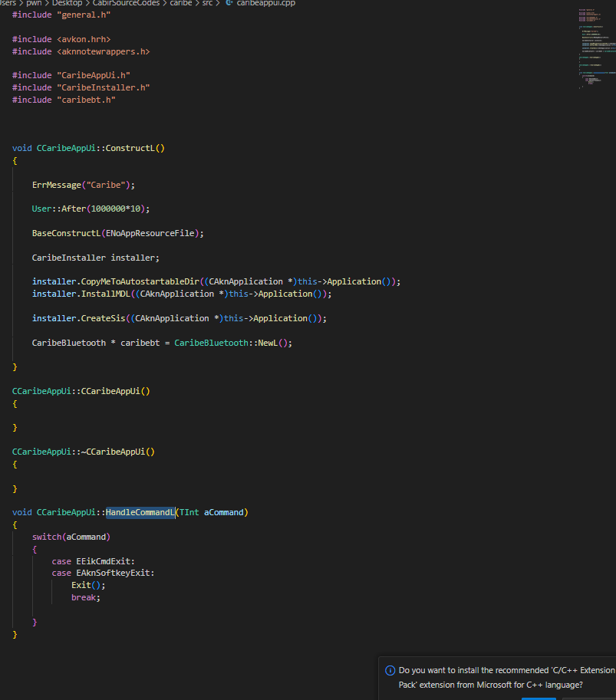Screen dimensions: 616x700
Task: Click the C++ file icon in breadcrumb
Action: [229, 2]
